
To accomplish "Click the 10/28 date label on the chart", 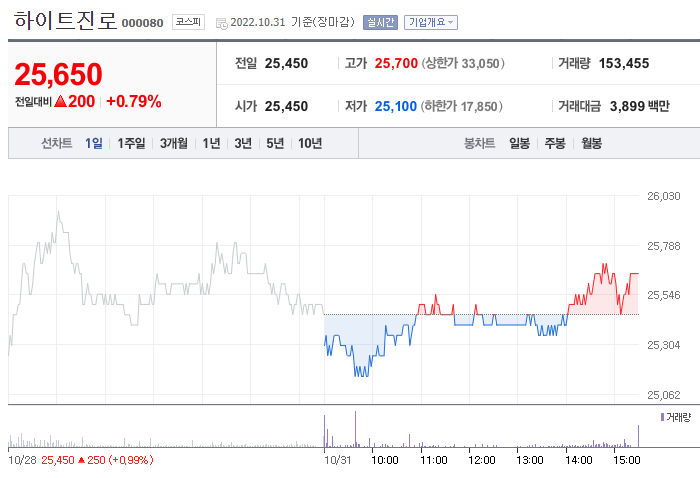I will (x=23, y=460).
